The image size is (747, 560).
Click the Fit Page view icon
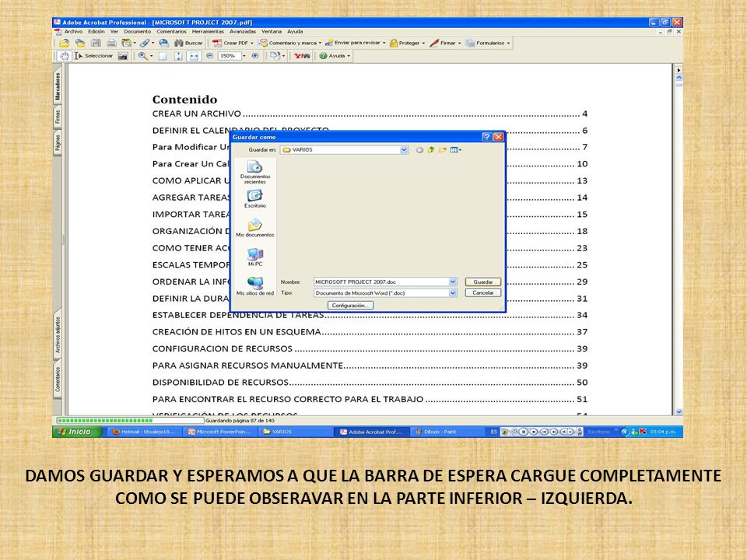click(x=178, y=56)
